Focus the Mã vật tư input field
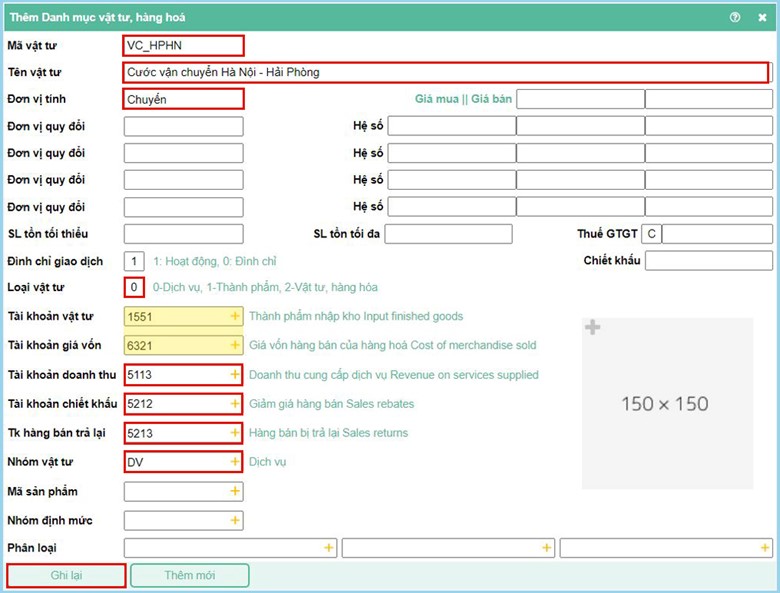 click(x=183, y=45)
